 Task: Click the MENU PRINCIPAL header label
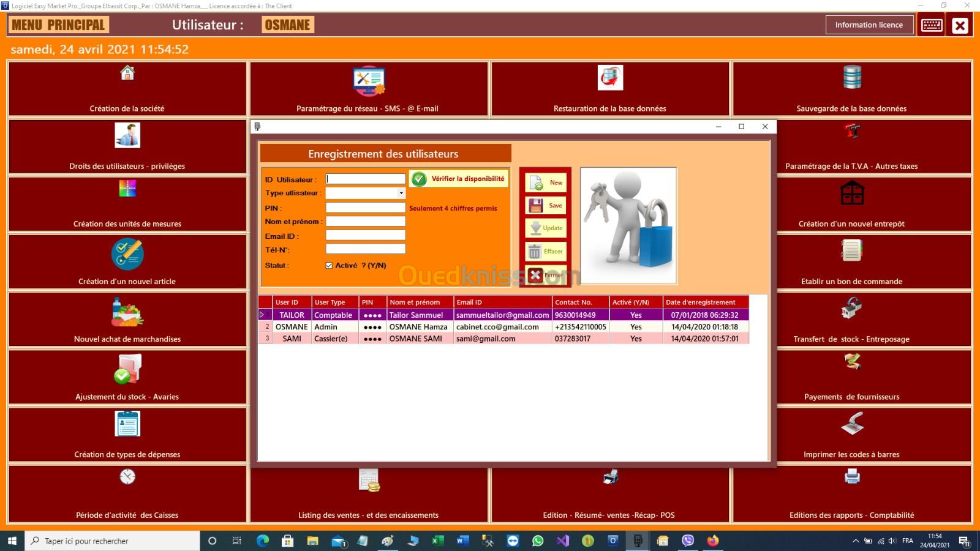pos(58,25)
